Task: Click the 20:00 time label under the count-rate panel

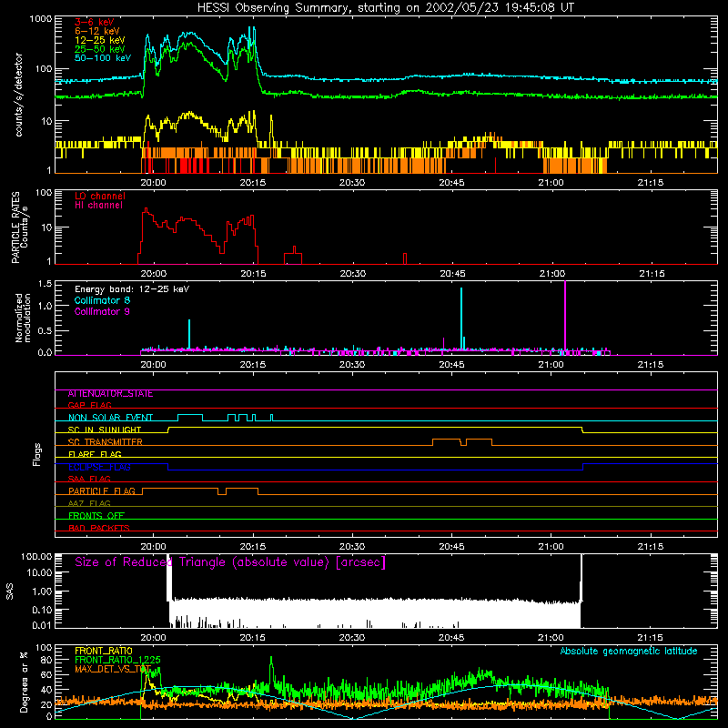Action: coord(153,183)
